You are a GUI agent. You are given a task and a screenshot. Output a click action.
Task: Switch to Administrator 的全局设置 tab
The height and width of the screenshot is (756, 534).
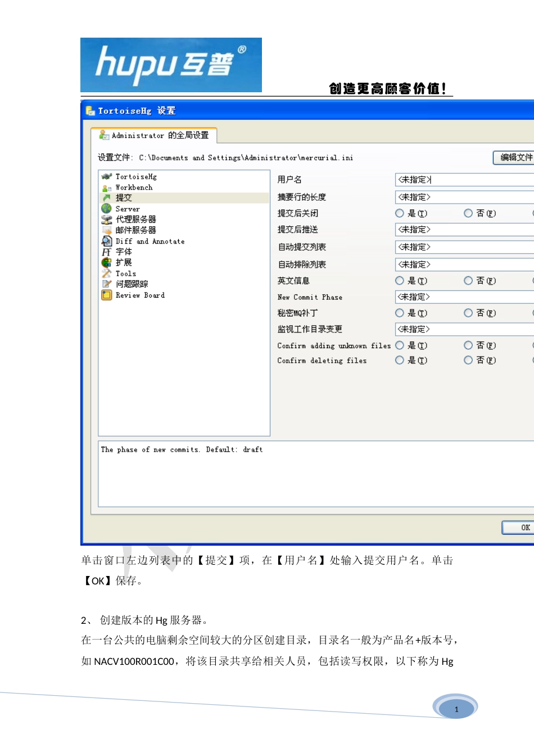[154, 136]
